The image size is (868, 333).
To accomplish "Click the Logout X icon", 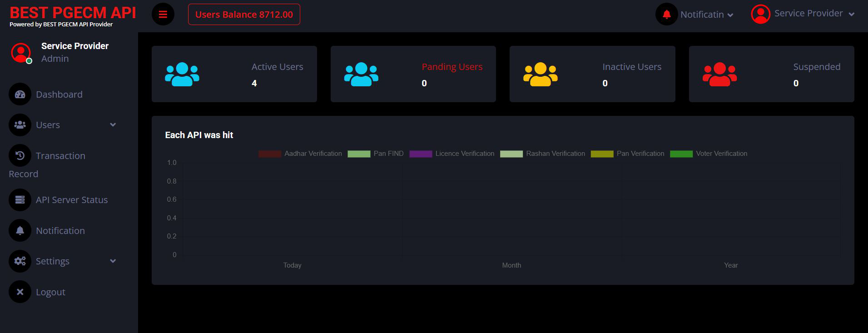I will (20, 292).
